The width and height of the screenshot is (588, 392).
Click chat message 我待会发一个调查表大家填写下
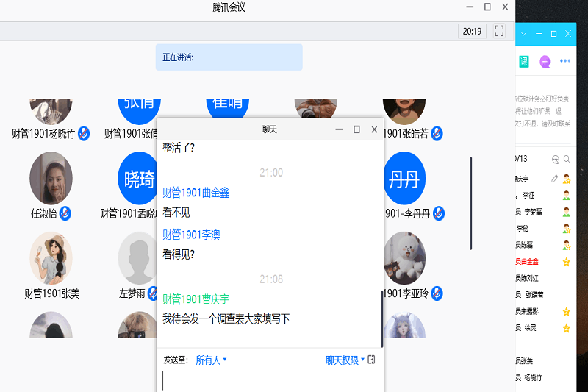pos(226,319)
